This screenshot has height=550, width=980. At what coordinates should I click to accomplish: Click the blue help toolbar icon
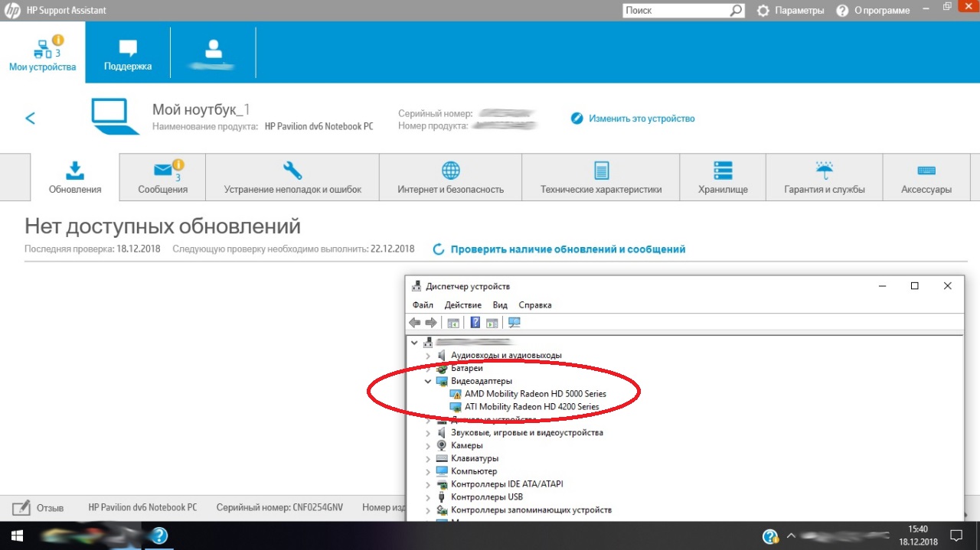[x=475, y=323]
